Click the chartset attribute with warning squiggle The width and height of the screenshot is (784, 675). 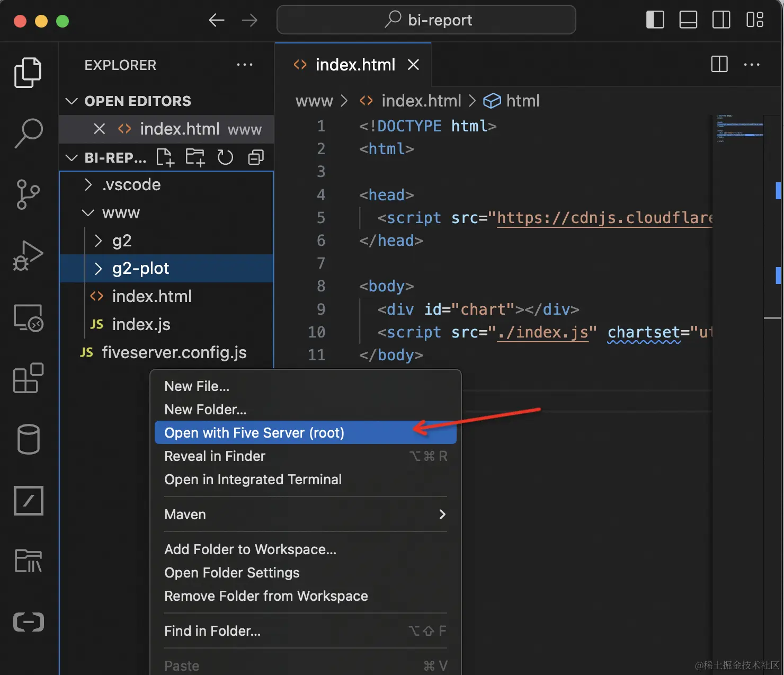click(x=644, y=332)
